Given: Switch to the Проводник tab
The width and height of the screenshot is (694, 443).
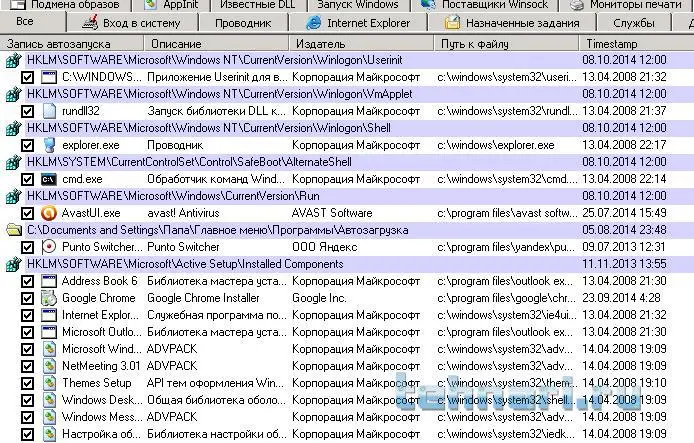Looking at the screenshot, I should point(243,23).
